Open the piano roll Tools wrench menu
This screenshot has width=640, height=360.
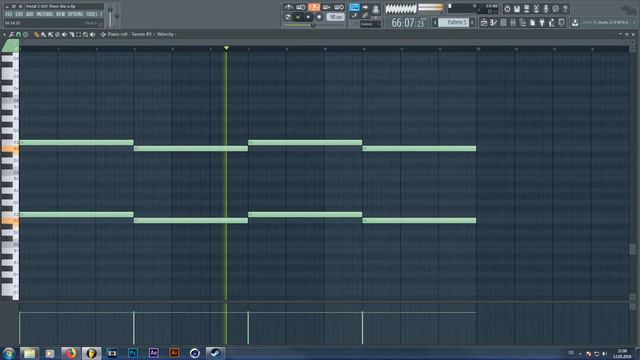(11, 35)
